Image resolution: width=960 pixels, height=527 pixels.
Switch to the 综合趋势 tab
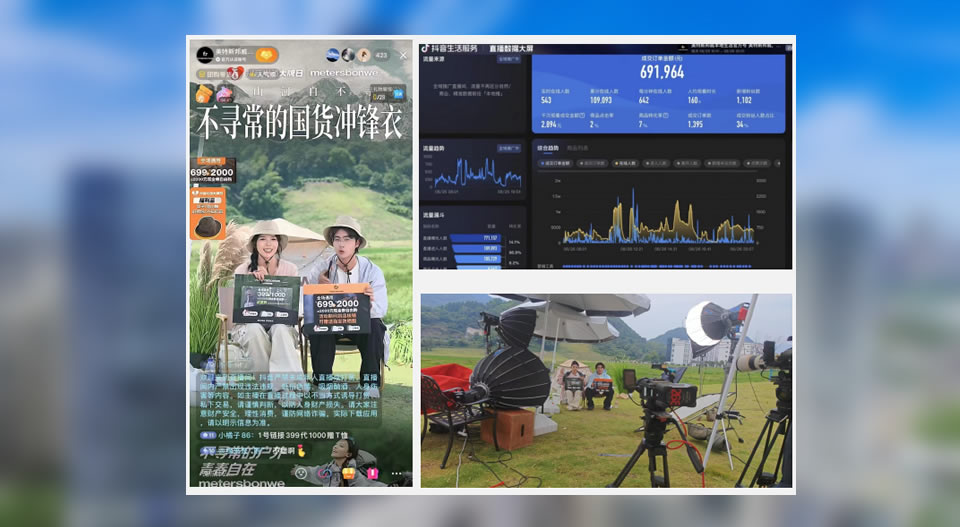(546, 147)
